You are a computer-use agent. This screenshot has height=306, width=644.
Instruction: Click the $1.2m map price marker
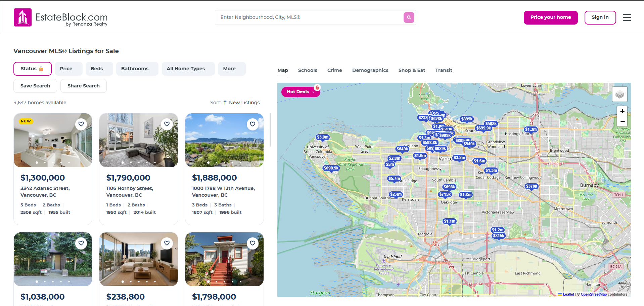[498, 230]
